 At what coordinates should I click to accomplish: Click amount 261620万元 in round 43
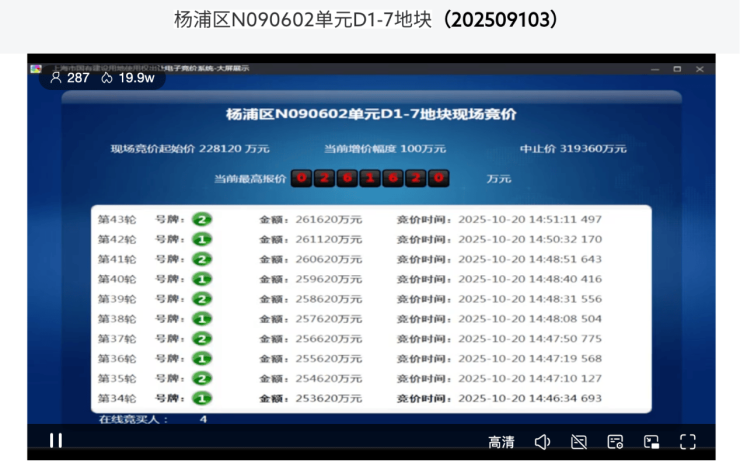tap(329, 220)
